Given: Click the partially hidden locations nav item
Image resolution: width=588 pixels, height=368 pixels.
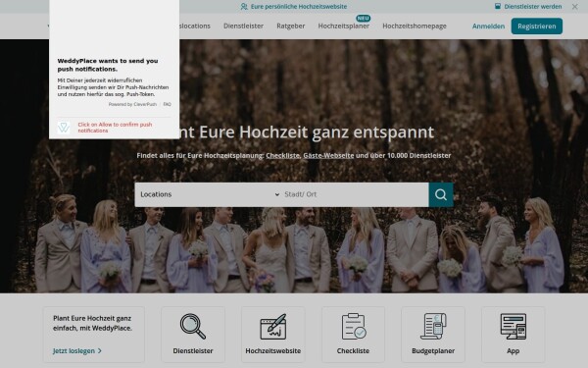Looking at the screenshot, I should [x=195, y=26].
